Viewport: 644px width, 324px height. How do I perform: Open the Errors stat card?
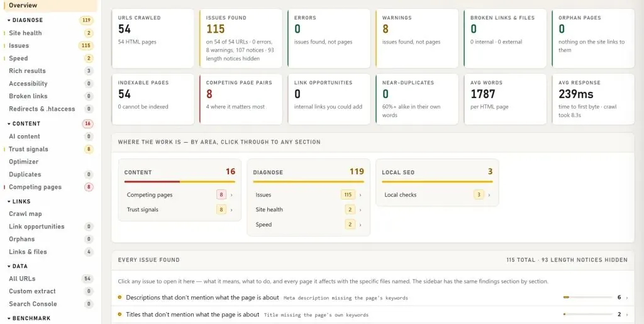329,38
